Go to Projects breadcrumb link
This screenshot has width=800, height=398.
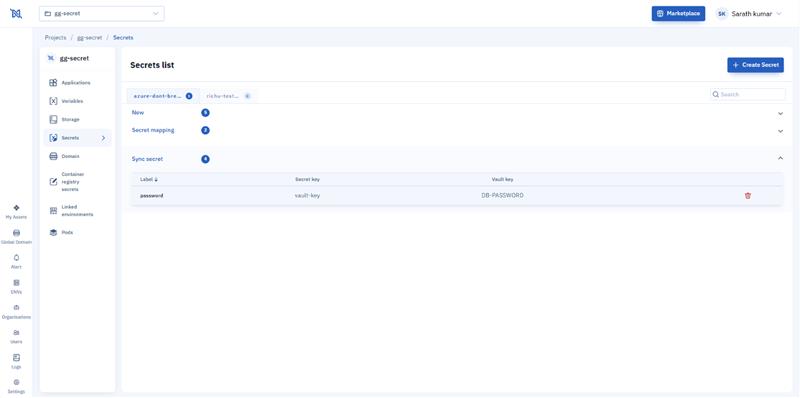[56, 38]
